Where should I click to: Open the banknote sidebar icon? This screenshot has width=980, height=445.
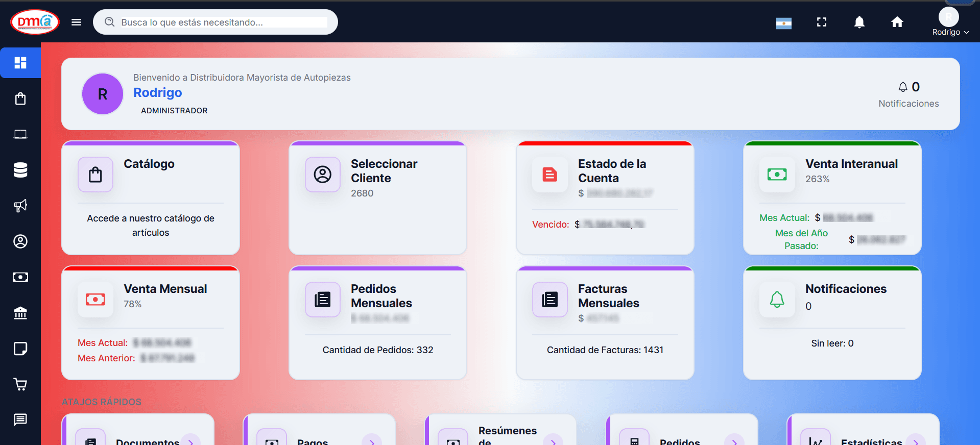tap(20, 277)
